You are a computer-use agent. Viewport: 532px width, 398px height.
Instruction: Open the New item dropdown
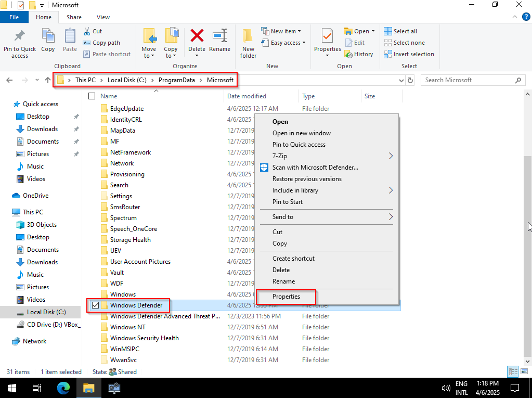point(281,31)
